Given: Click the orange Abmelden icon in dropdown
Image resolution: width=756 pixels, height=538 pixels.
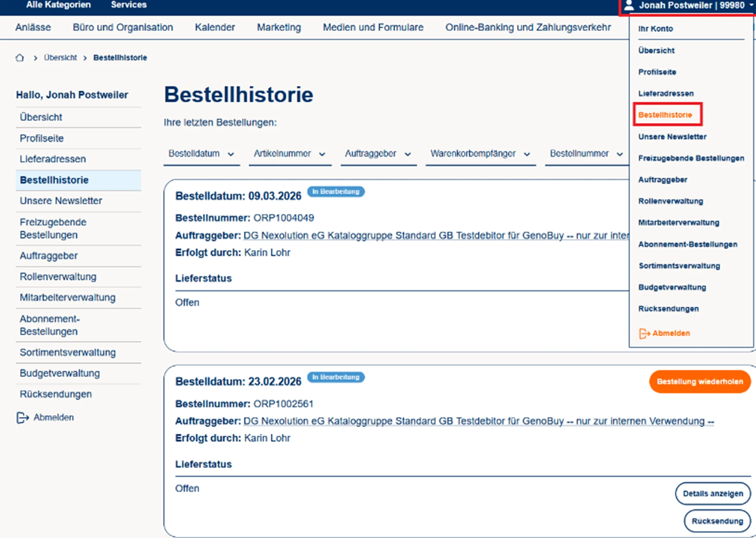Looking at the screenshot, I should point(644,334).
